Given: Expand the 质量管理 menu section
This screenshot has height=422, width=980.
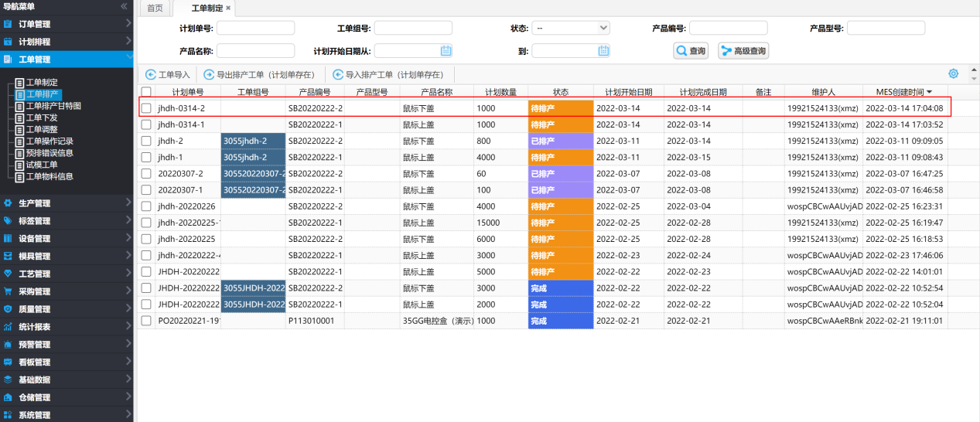Looking at the screenshot, I should click(128, 309).
